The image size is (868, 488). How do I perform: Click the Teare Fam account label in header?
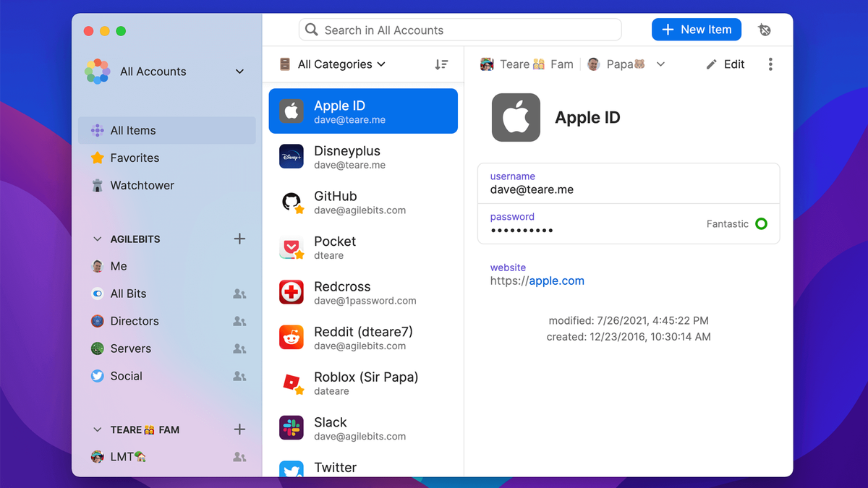coord(527,64)
